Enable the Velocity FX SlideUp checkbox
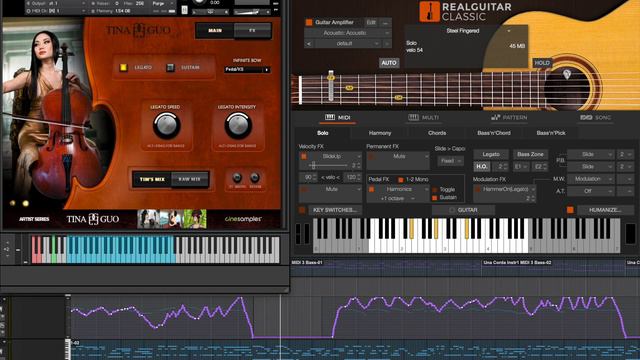Image resolution: width=640 pixels, height=360 pixels. point(304,156)
